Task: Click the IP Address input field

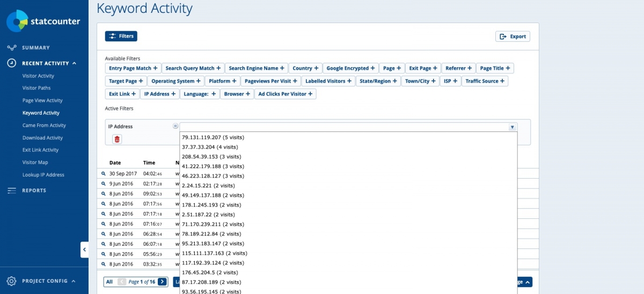Action: pyautogui.click(x=344, y=127)
